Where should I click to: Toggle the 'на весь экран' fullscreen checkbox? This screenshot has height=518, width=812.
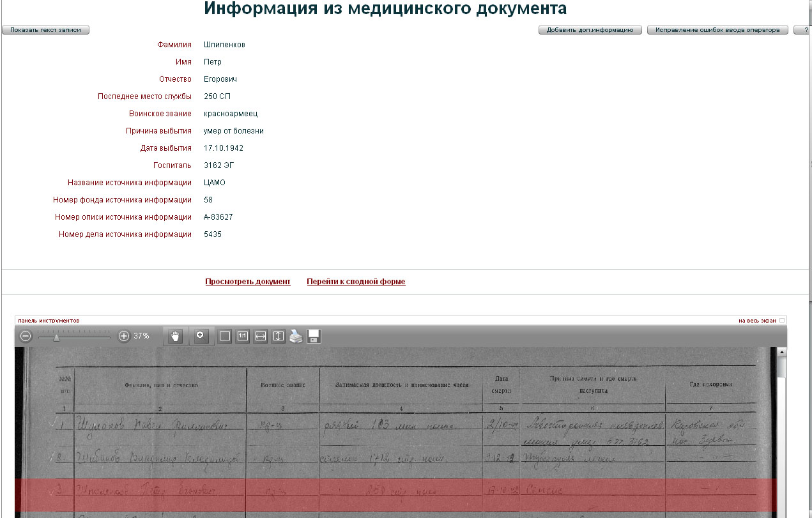782,321
